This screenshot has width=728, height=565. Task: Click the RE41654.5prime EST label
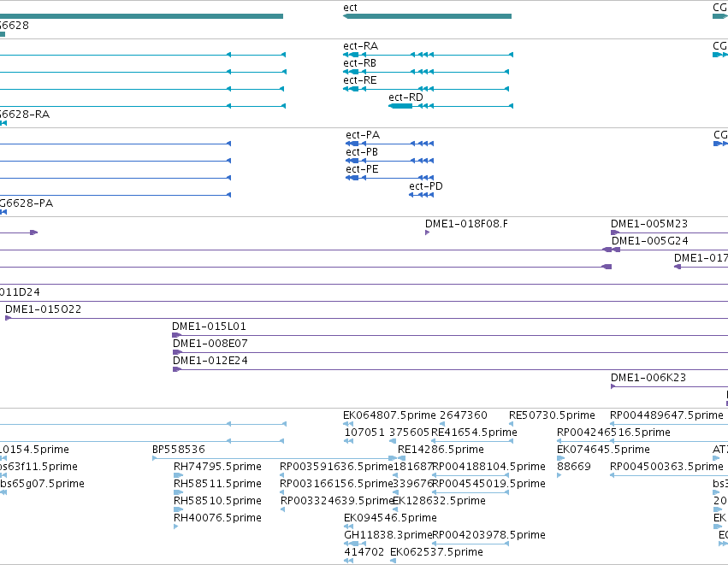point(474,433)
